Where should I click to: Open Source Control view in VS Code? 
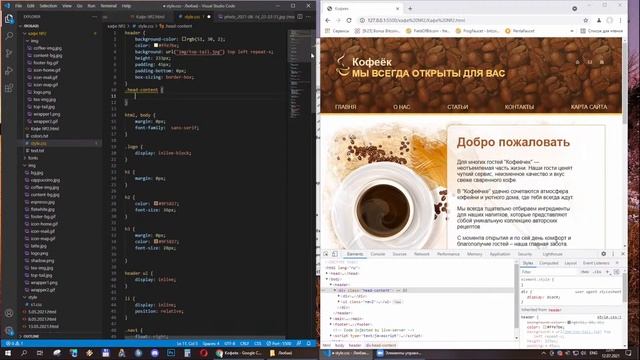(x=9, y=53)
